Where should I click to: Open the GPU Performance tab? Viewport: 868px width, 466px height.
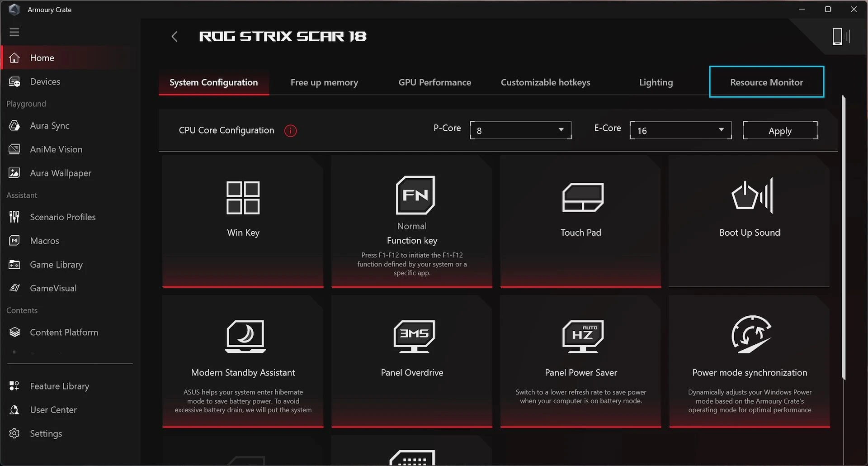tap(434, 82)
